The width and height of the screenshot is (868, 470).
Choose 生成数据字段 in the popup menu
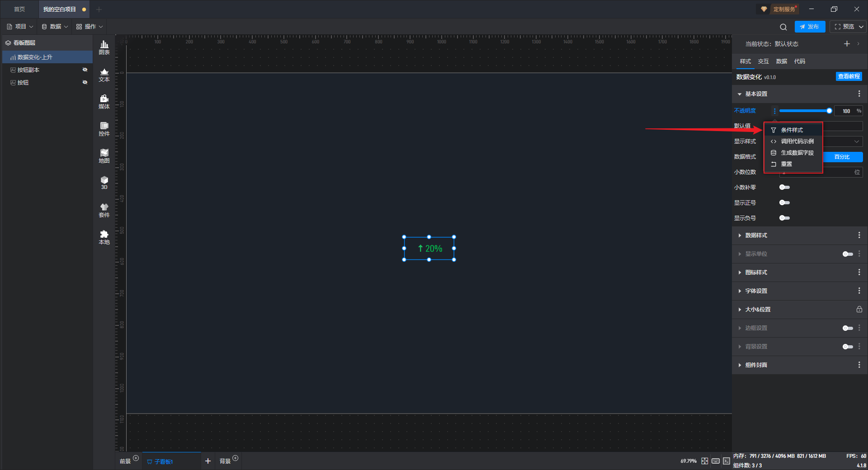pyautogui.click(x=793, y=153)
